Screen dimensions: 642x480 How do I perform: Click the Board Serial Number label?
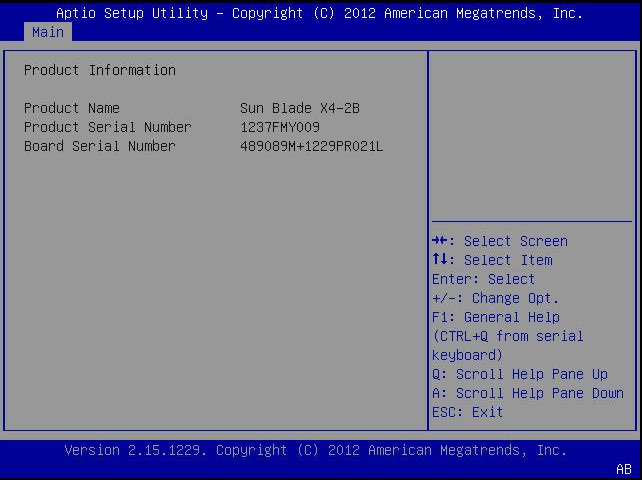(x=99, y=146)
